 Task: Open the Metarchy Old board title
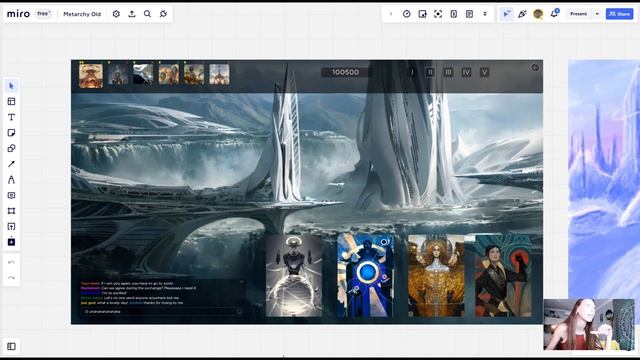(82, 14)
